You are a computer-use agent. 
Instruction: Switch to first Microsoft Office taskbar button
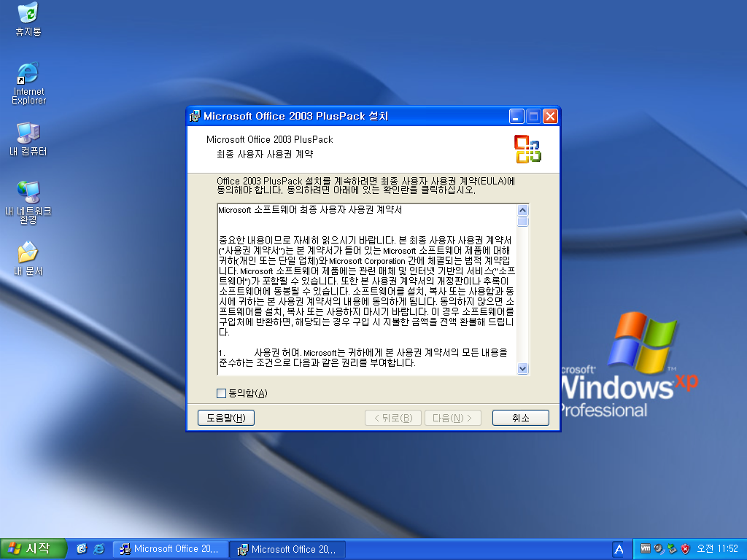coord(170,549)
